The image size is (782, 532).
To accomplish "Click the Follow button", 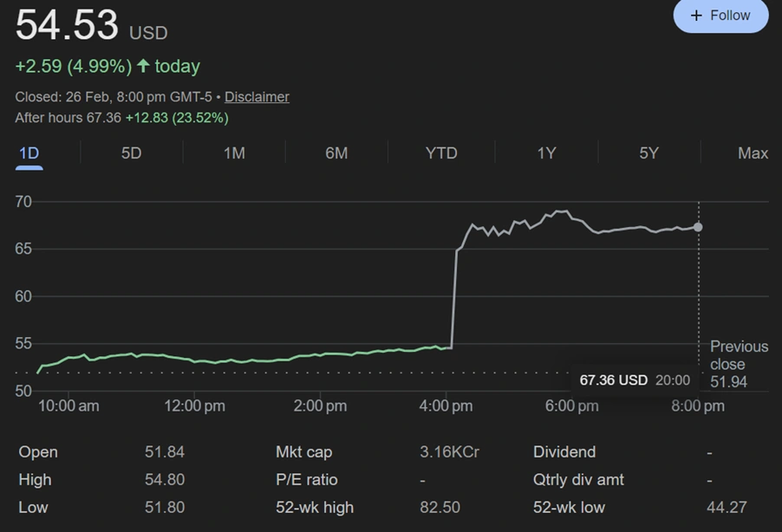I will pyautogui.click(x=720, y=16).
